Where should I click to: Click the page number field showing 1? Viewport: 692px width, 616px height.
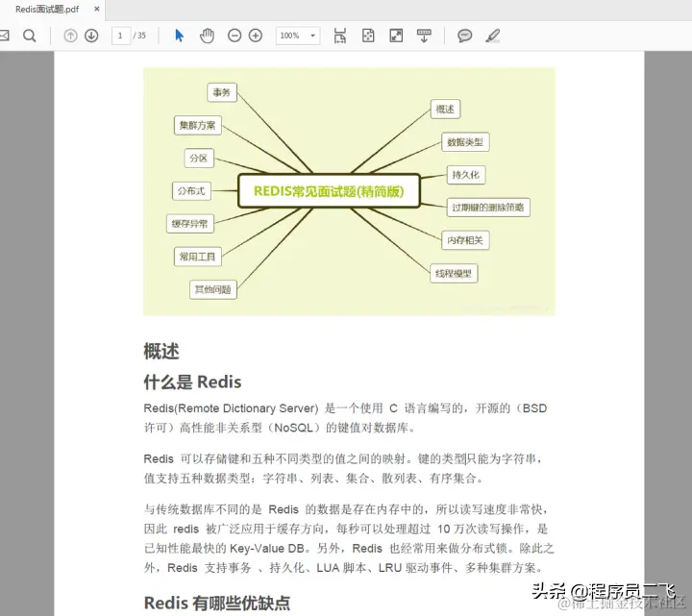tap(121, 36)
